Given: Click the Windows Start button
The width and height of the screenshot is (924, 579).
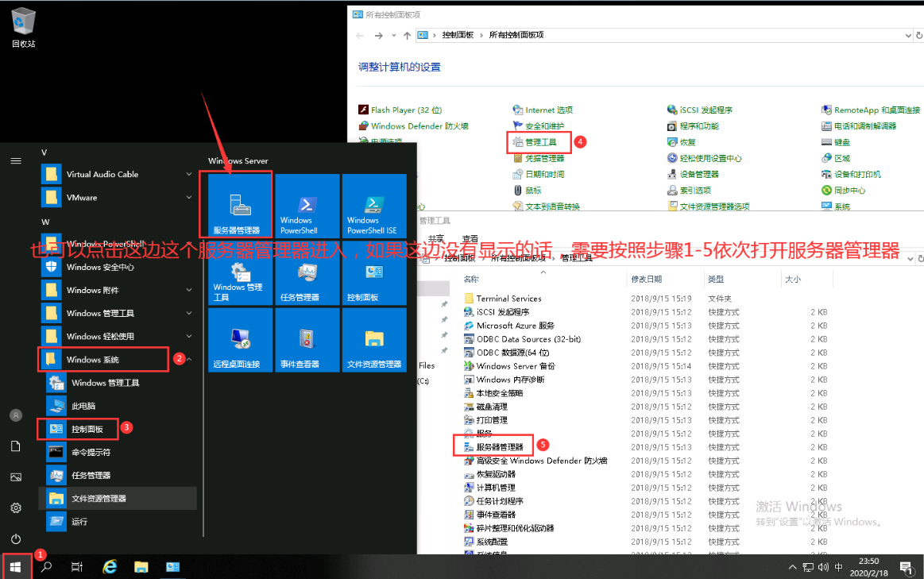Looking at the screenshot, I should click(16, 567).
